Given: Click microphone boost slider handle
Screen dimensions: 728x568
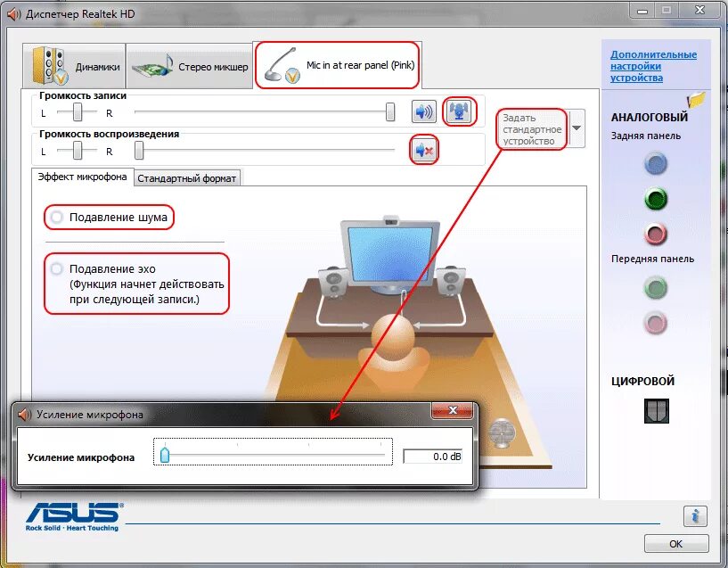Looking at the screenshot, I should tap(164, 455).
